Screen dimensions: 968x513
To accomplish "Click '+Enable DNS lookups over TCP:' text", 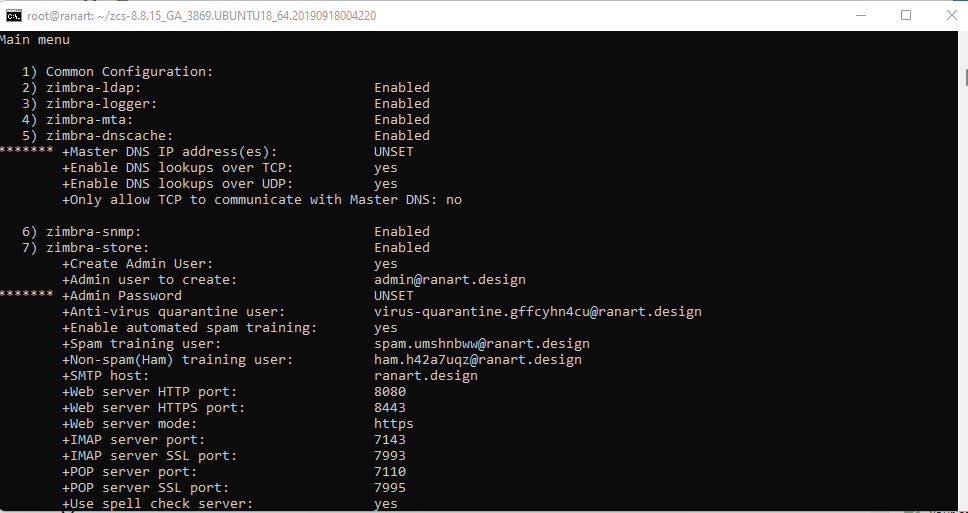I will [x=178, y=168].
